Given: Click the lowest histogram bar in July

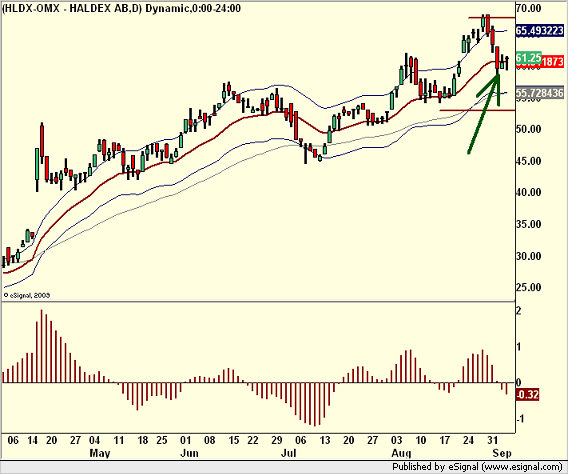Looking at the screenshot, I should pos(314,404).
